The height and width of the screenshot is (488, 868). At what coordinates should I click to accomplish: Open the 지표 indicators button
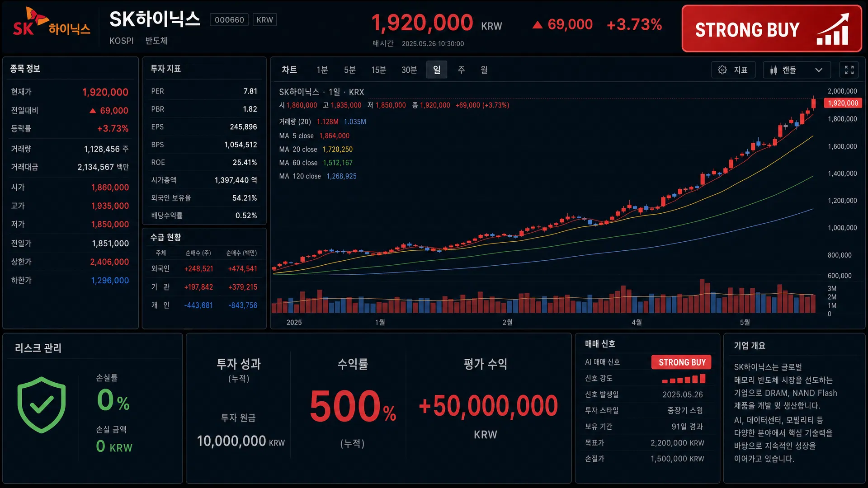click(733, 70)
